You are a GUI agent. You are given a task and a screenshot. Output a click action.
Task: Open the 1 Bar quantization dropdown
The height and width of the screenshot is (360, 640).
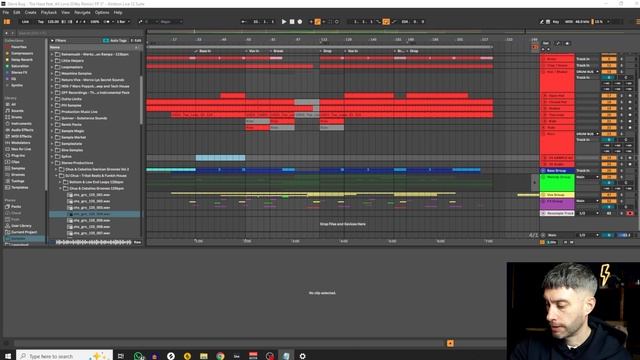pos(122,22)
